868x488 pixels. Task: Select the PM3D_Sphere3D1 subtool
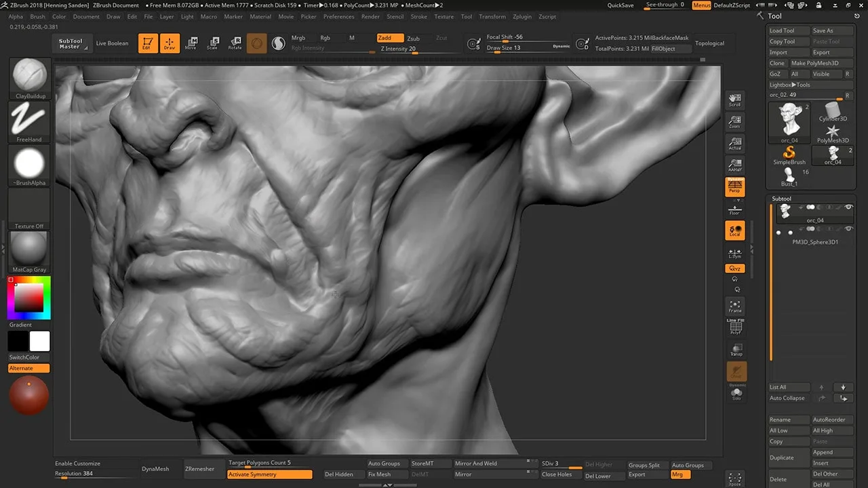815,241
